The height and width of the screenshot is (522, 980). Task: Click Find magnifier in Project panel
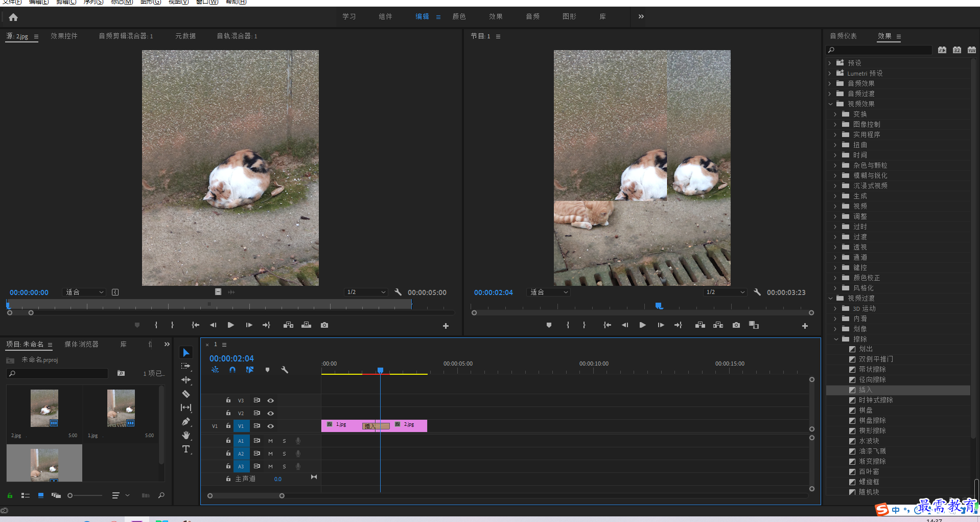(x=161, y=495)
